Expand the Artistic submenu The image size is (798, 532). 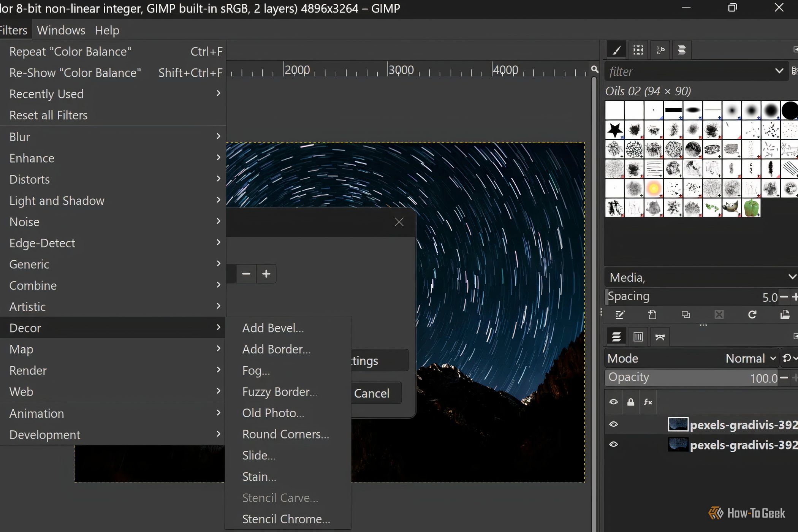tap(113, 306)
